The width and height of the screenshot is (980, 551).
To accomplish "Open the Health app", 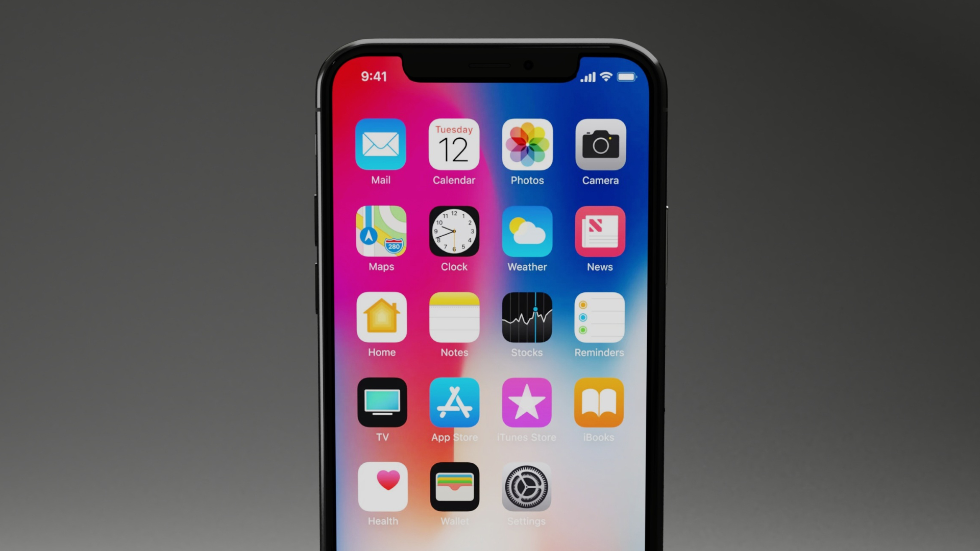I will [x=381, y=487].
